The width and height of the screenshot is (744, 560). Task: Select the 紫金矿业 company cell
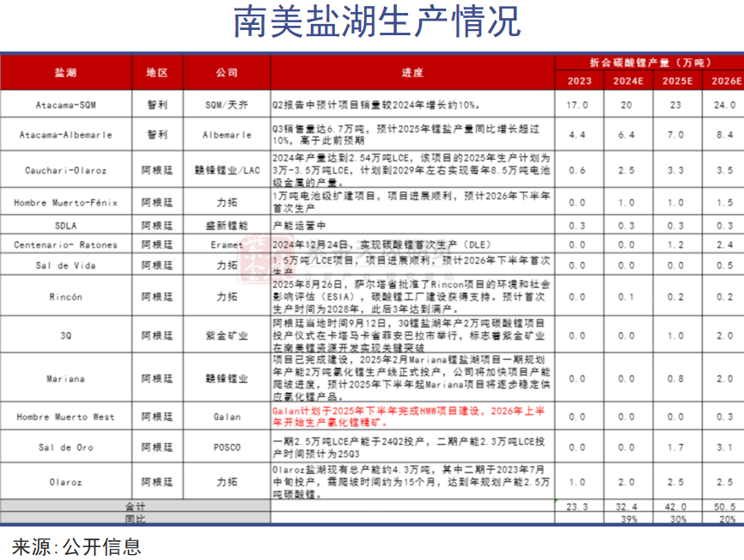click(227, 337)
